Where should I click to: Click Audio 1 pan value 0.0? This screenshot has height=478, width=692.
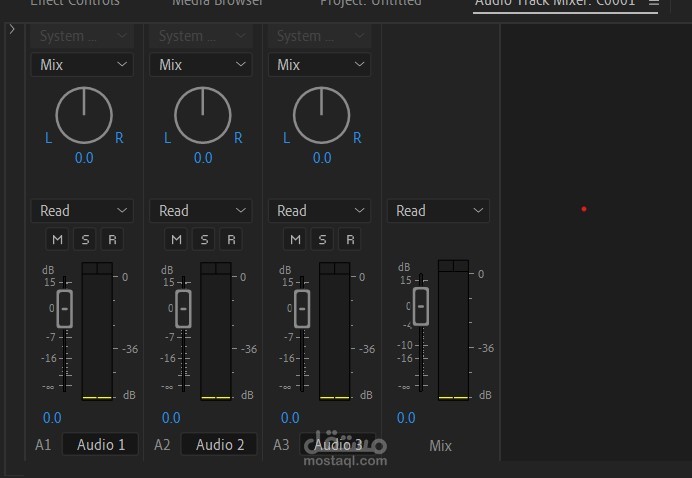pyautogui.click(x=84, y=158)
